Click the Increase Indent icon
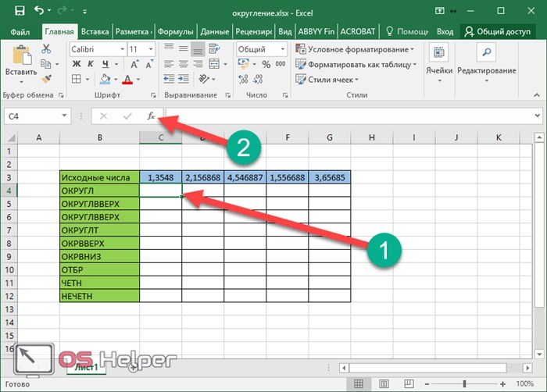547x392 pixels. click(184, 79)
